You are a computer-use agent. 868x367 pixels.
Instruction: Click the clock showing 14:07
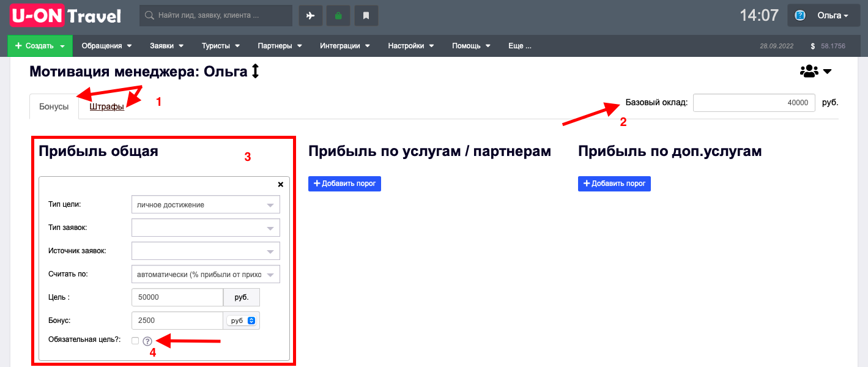click(759, 15)
